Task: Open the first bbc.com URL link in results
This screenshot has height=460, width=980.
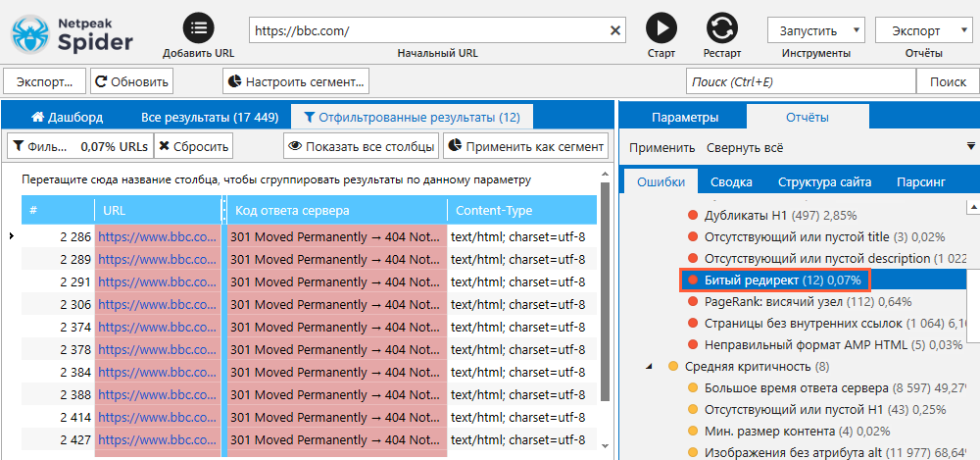Action: [157, 237]
